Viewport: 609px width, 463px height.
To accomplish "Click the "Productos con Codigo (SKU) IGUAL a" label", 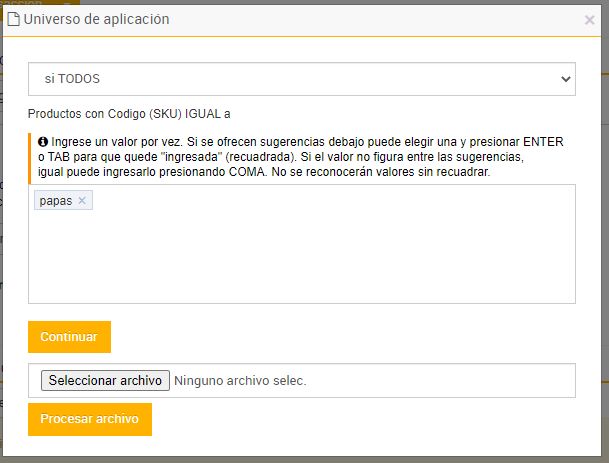I will pyautogui.click(x=129, y=114).
